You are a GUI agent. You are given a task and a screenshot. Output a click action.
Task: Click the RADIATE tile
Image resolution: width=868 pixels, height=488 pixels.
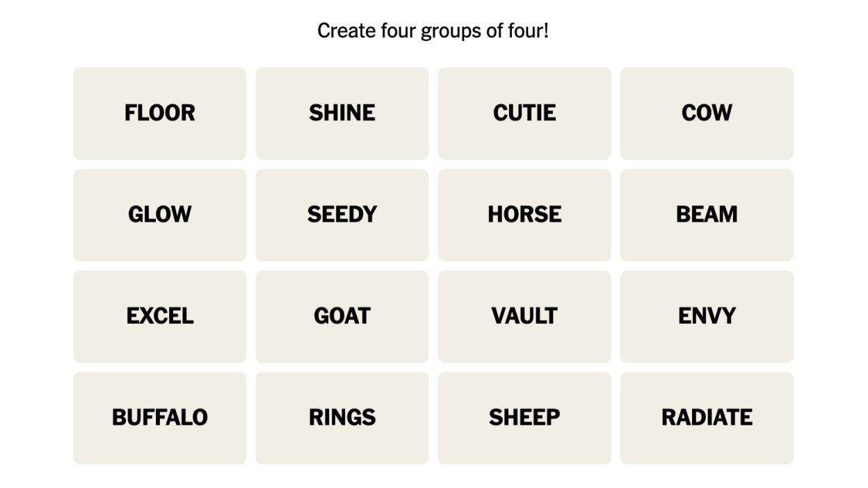coord(707,418)
